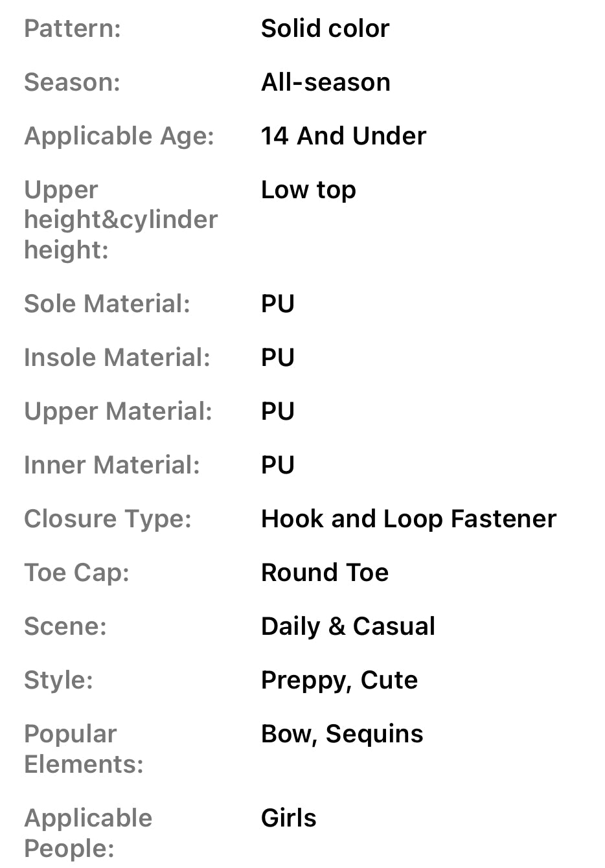Image resolution: width=605 pixels, height=868 pixels.
Task: Click the PU value beside Insole Material
Action: [277, 358]
